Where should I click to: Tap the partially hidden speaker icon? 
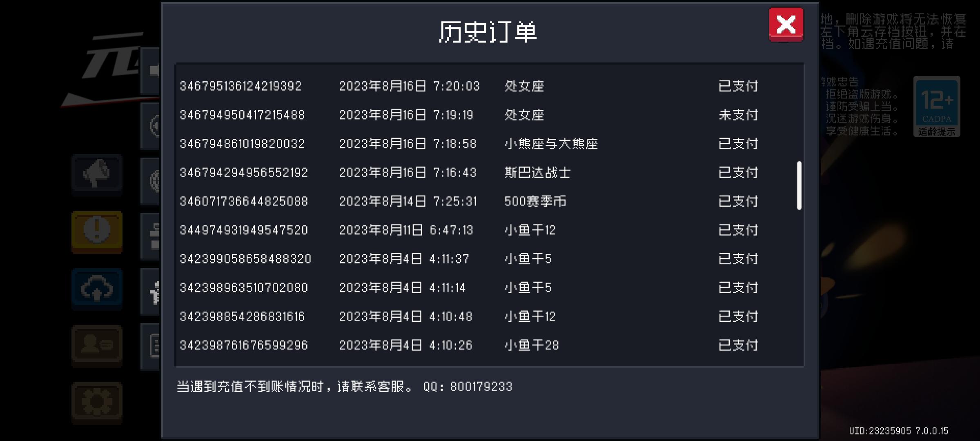[154, 71]
